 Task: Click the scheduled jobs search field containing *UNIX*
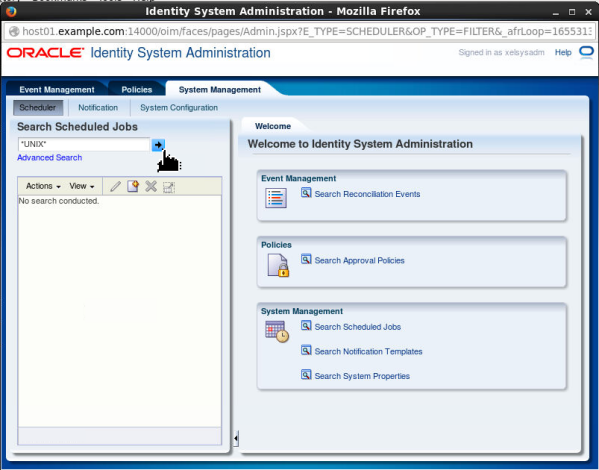[84, 144]
